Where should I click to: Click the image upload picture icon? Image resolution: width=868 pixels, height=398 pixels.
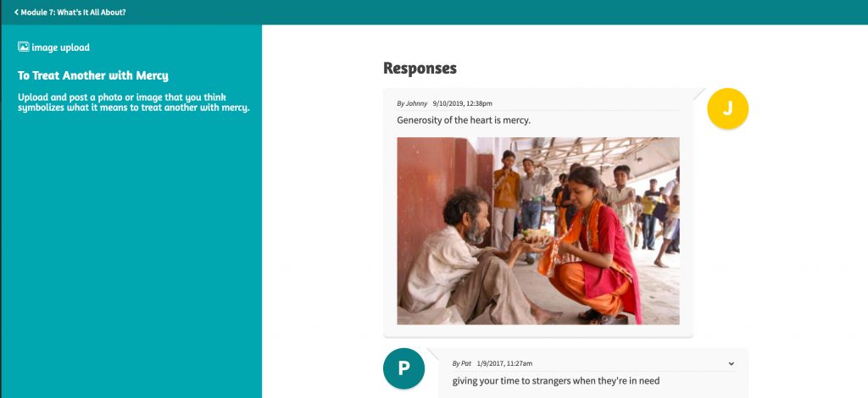[23, 47]
